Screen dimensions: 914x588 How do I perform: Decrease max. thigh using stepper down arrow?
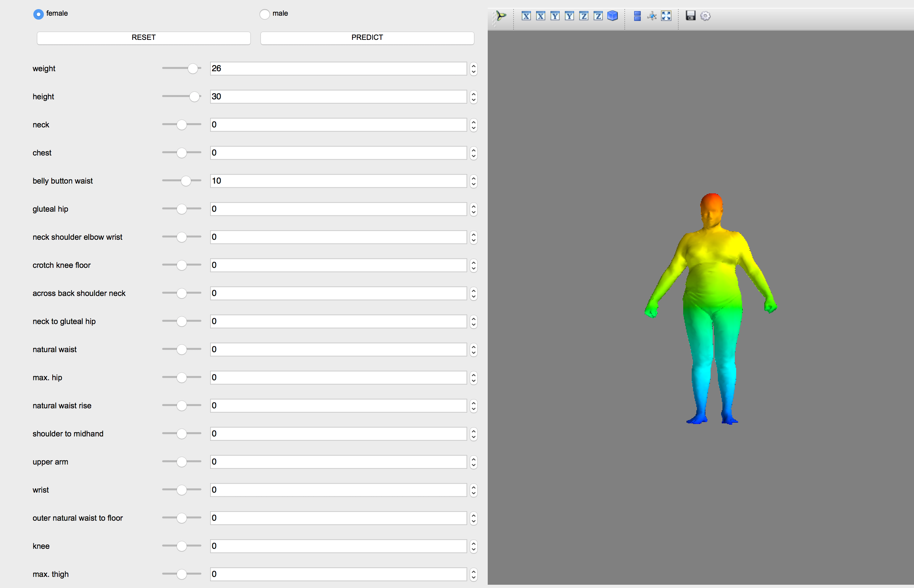pos(474,578)
